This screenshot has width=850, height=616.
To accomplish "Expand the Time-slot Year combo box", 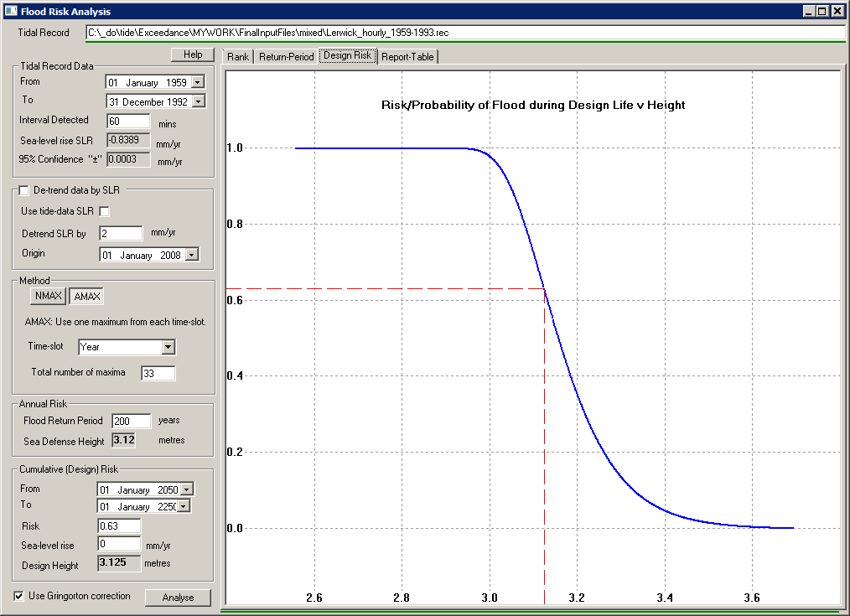I will 168,347.
